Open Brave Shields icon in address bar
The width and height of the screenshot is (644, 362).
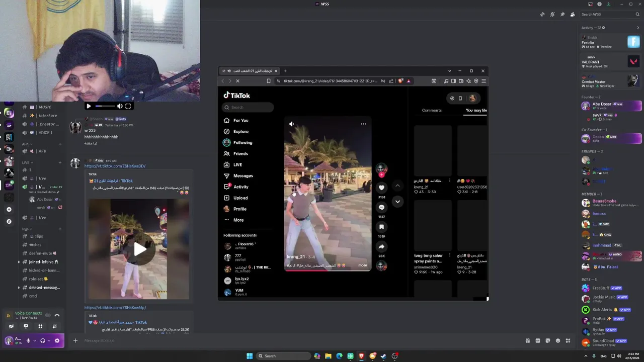click(x=400, y=81)
